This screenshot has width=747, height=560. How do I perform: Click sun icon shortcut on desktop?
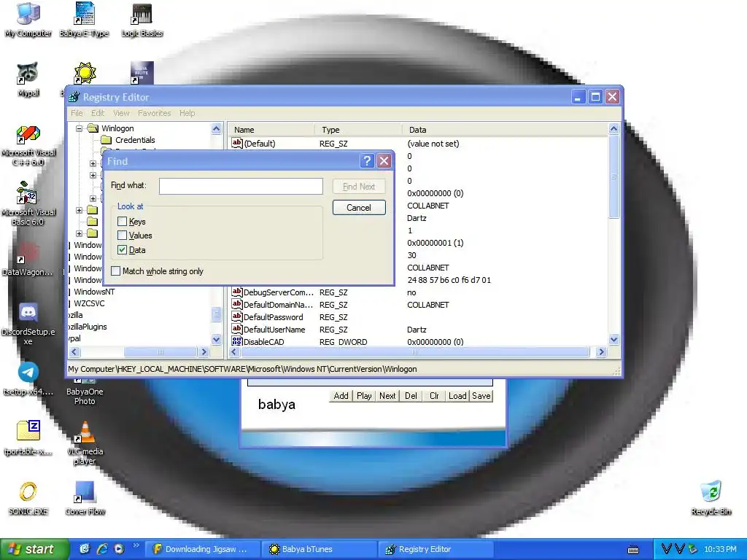[85, 74]
